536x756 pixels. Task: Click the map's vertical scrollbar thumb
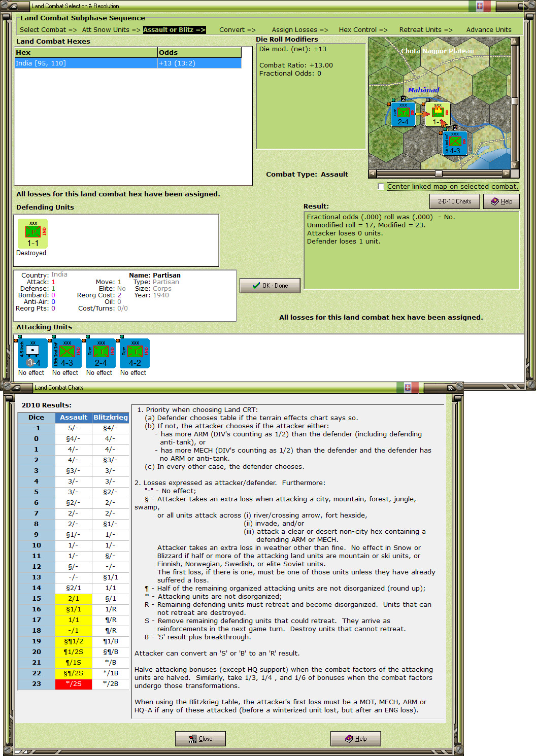[x=515, y=101]
